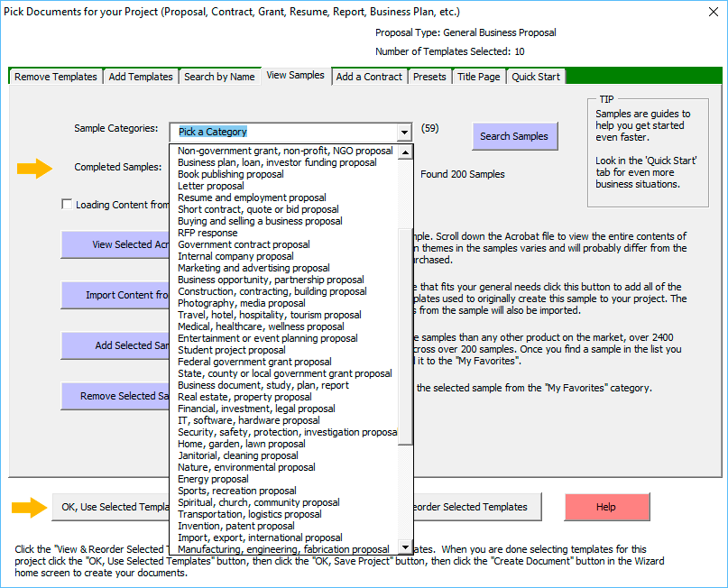728x588 pixels.
Task: Go to the Add a Contract tab
Action: [x=369, y=77]
